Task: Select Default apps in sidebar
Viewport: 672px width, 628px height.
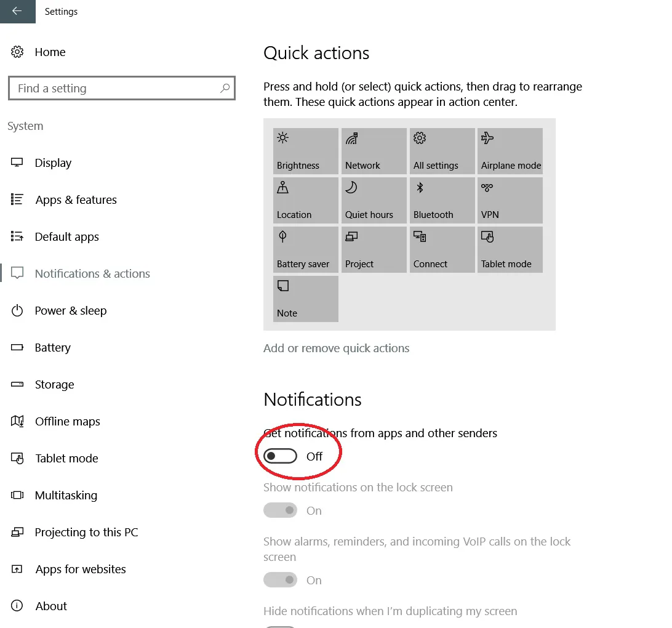Action: (x=67, y=236)
